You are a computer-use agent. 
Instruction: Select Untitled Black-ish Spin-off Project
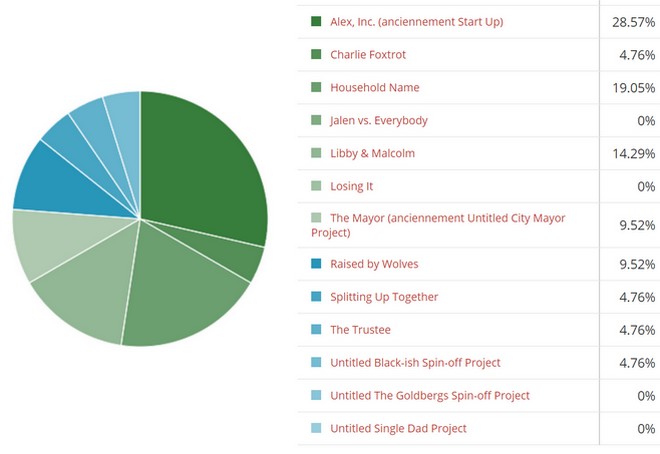tap(415, 363)
